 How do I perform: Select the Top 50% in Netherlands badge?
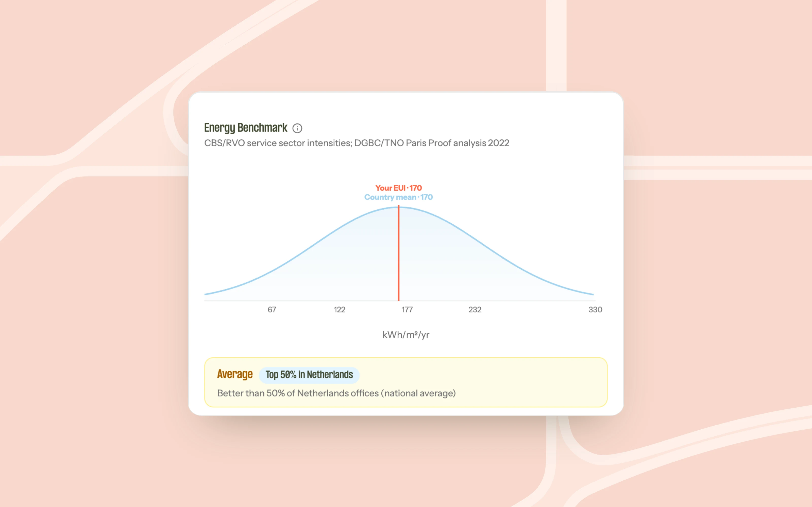pyautogui.click(x=309, y=375)
